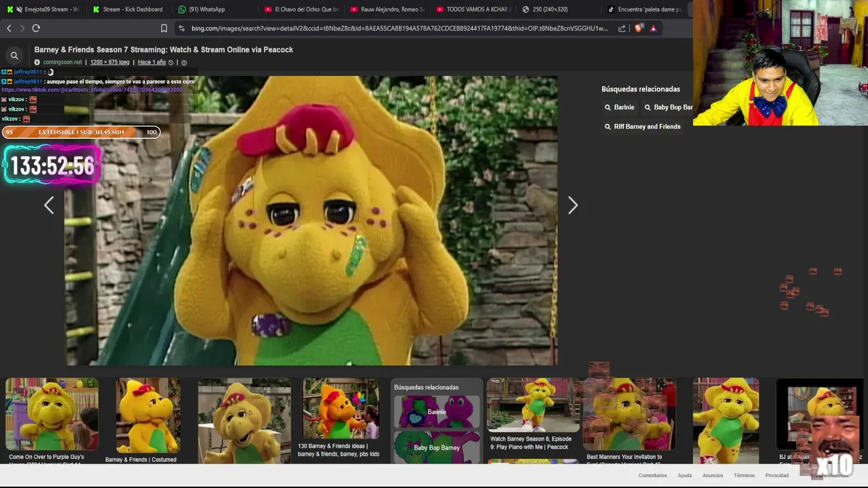Click the Barinie related search tile
This screenshot has height=488, width=868.
tap(437, 412)
